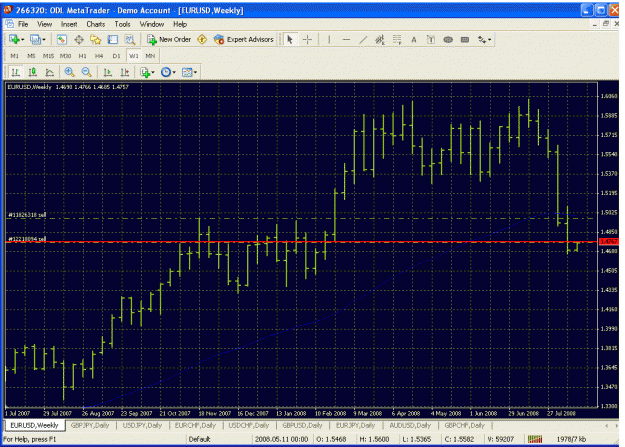
Task: Click the Zoom In magnifier icon
Action: click(69, 72)
